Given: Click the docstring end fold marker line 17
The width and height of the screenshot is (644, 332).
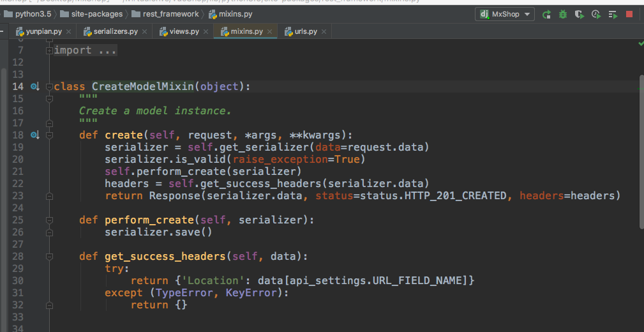Looking at the screenshot, I should click(x=49, y=123).
